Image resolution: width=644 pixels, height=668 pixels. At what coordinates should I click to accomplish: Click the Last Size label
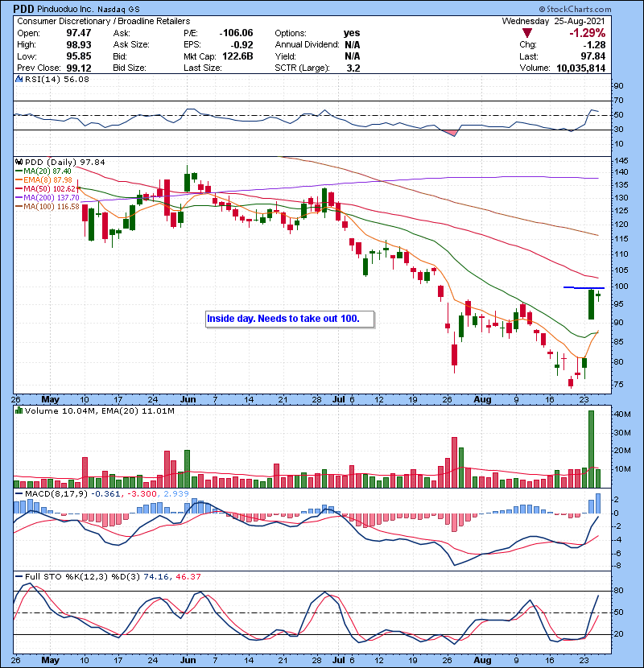[x=203, y=68]
